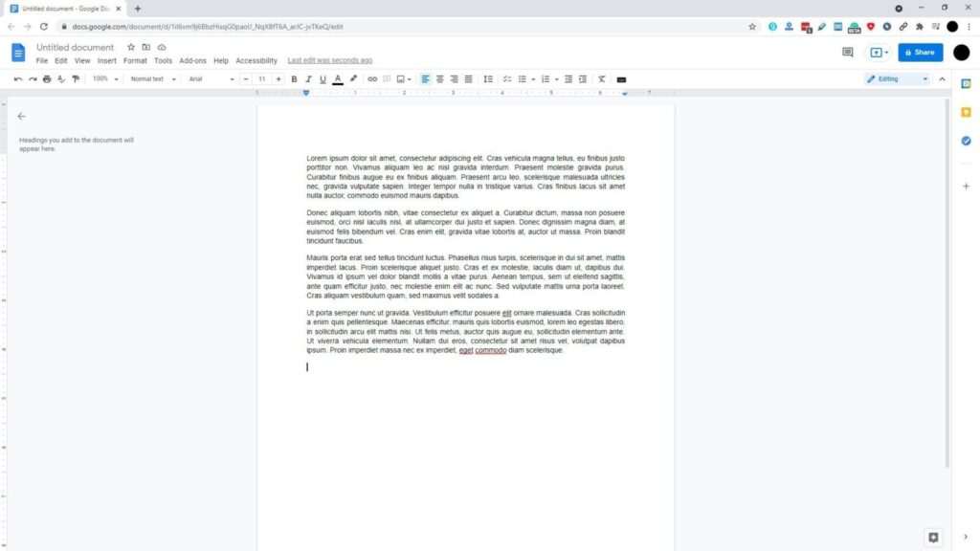Toggle right text alignment
Screen dimensions: 980x551
tap(455, 79)
